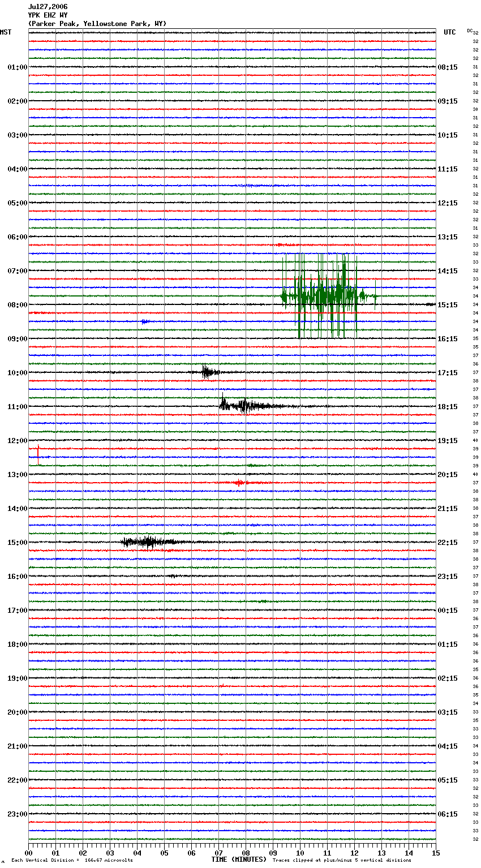Screen dimensions: 481x868
Task: Select the 10:00 MST time label
Action: (x=18, y=373)
